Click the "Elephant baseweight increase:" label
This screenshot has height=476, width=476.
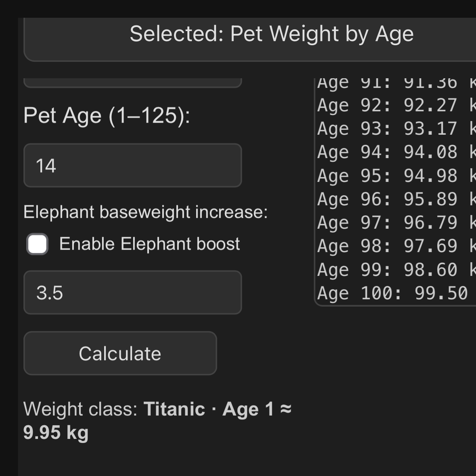145,212
